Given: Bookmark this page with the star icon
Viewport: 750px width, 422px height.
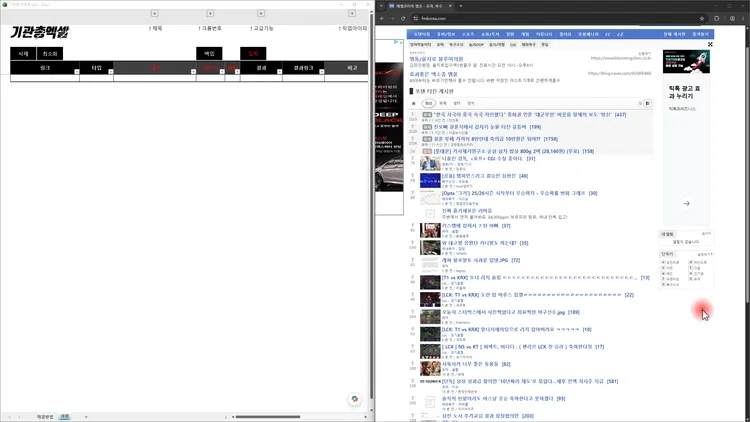Looking at the screenshot, I should (x=702, y=19).
